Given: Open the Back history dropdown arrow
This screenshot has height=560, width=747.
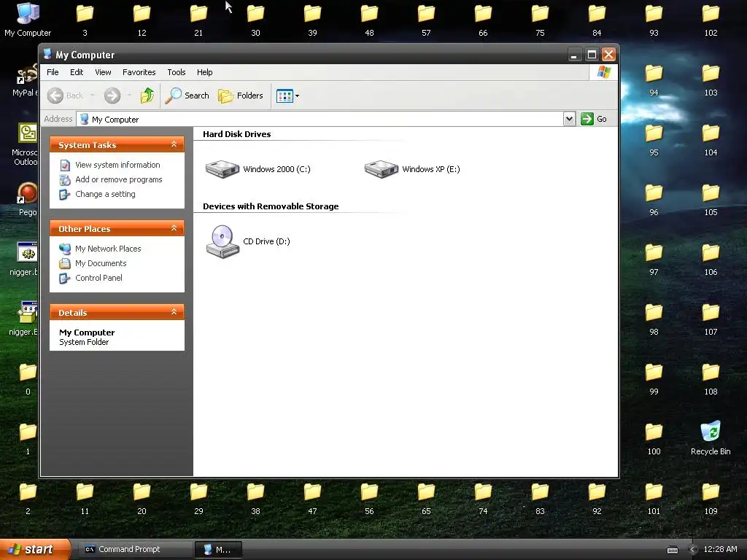Looking at the screenshot, I should coord(93,96).
